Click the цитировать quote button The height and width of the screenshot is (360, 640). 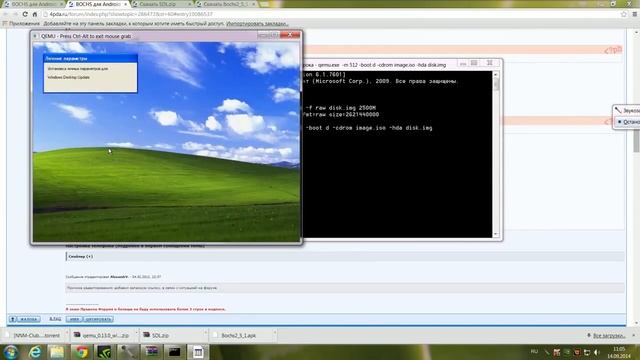[x=98, y=319]
